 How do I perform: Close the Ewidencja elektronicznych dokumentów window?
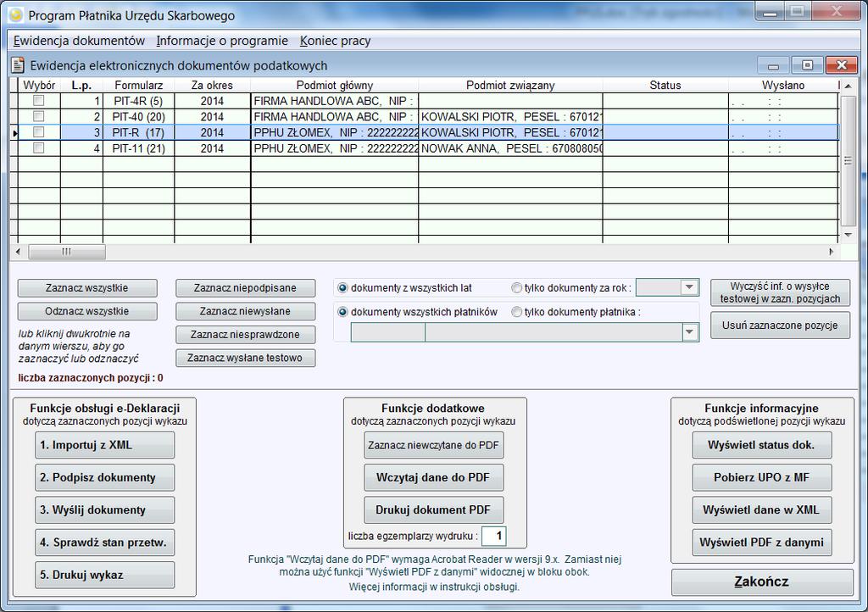[x=842, y=65]
